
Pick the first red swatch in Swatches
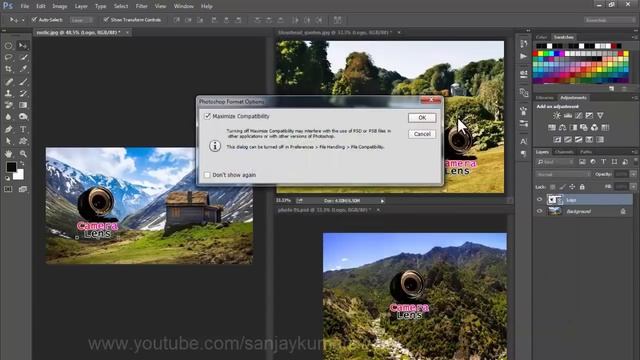click(x=536, y=53)
